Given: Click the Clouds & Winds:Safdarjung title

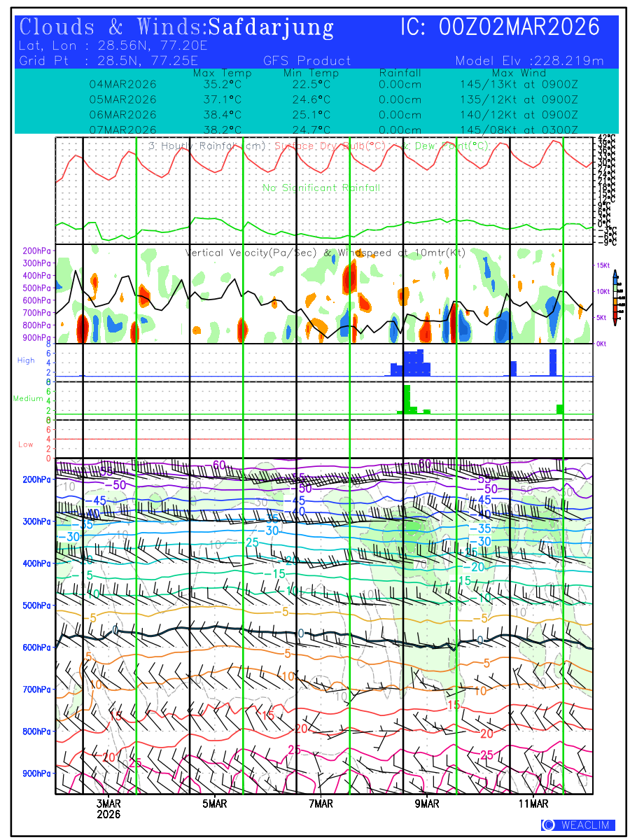Looking at the screenshot, I should point(176,27).
